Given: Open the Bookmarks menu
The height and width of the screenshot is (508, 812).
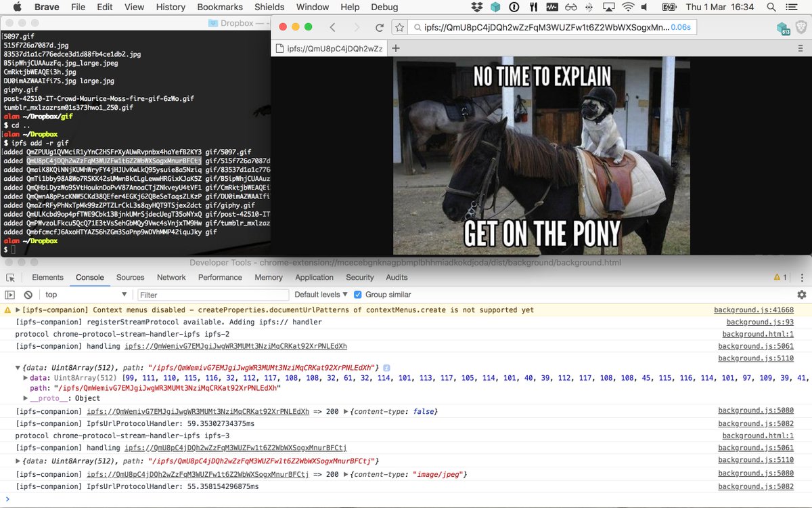Looking at the screenshot, I should pos(220,7).
